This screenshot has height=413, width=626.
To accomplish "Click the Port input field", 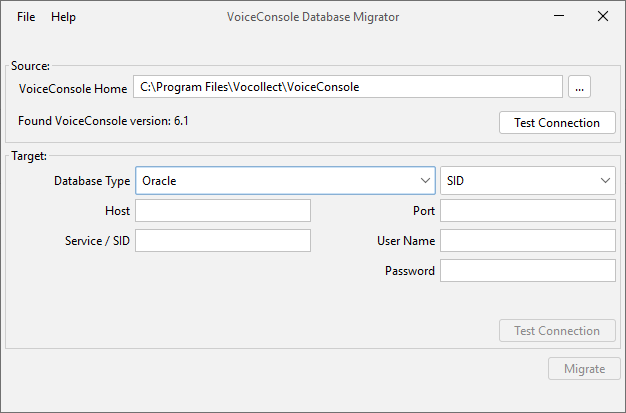I will click(527, 211).
